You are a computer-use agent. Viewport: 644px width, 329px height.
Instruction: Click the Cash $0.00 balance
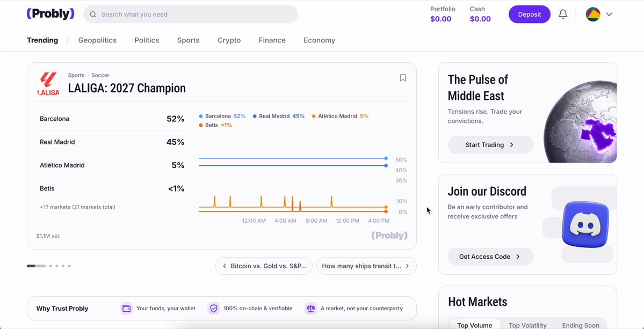click(480, 14)
